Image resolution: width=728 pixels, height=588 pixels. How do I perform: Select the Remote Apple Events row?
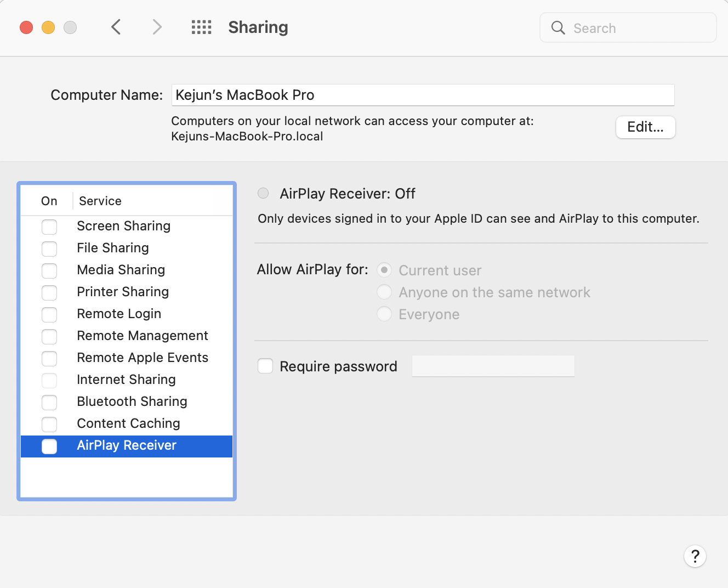click(x=127, y=358)
